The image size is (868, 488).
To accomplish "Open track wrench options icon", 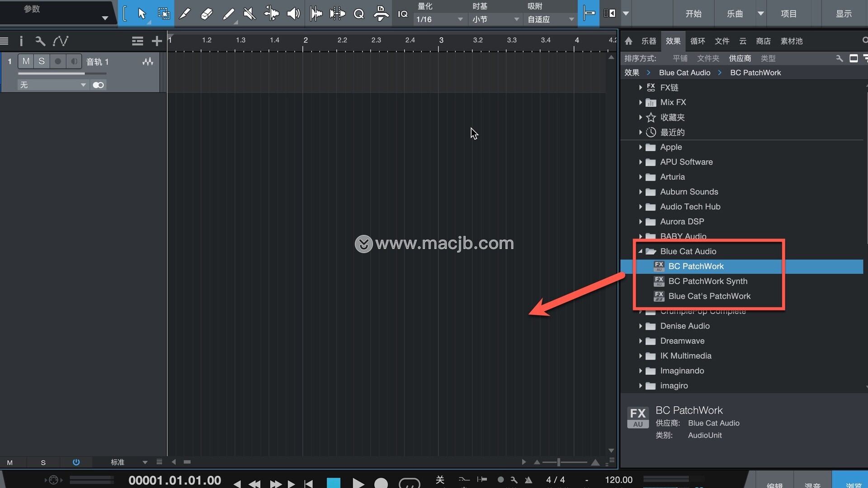I will [x=40, y=41].
